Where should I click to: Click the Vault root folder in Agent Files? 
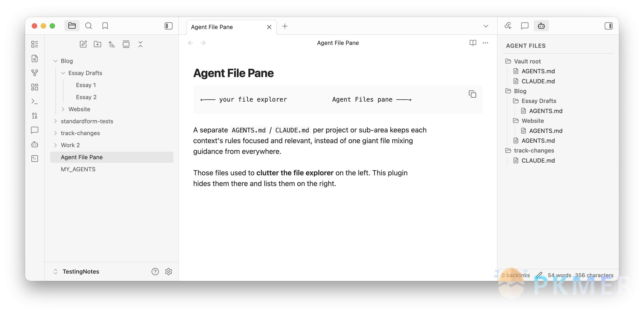527,61
